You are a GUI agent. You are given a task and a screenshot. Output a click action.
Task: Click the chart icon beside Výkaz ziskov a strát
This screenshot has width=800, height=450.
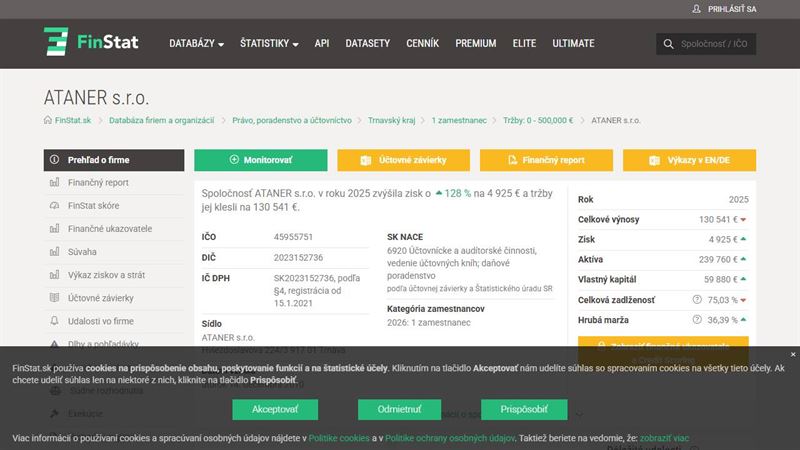click(55, 274)
